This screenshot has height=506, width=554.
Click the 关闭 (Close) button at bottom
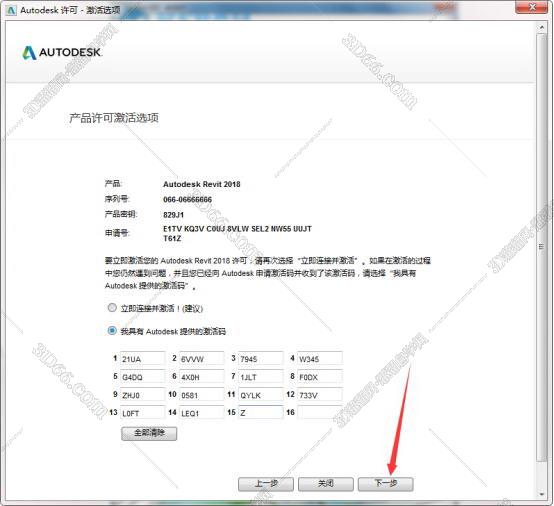[x=326, y=483]
